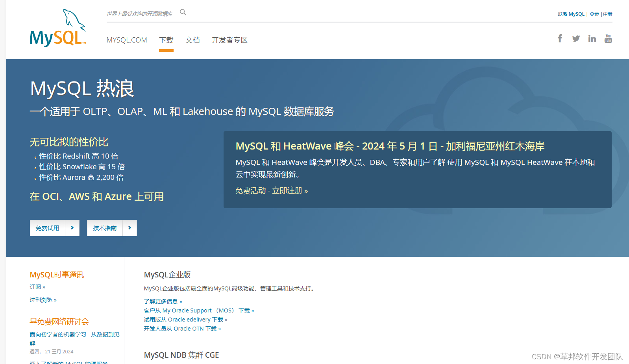Open the MySQL LinkedIn icon
This screenshot has height=364, width=629.
coord(592,39)
